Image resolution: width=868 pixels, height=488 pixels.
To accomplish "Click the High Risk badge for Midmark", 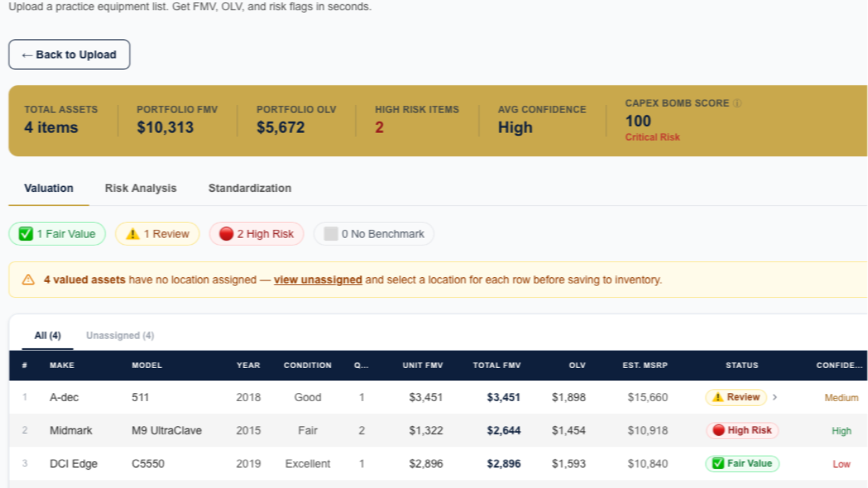I will coord(743,430).
